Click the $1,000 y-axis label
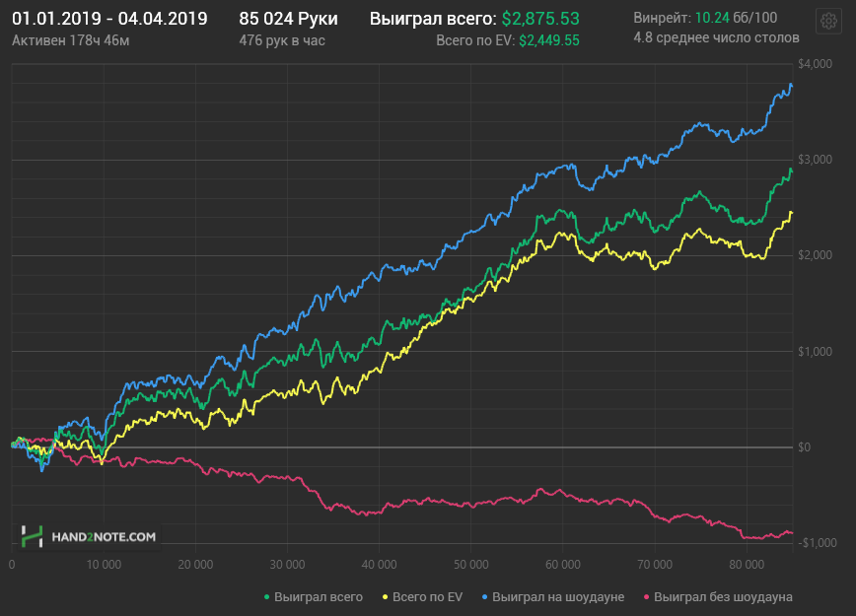The width and height of the screenshot is (856, 616). [x=815, y=352]
